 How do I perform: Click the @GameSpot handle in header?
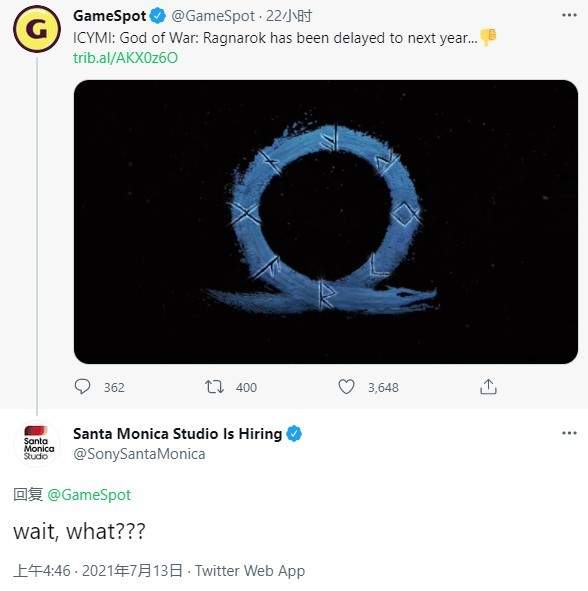pyautogui.click(x=213, y=16)
